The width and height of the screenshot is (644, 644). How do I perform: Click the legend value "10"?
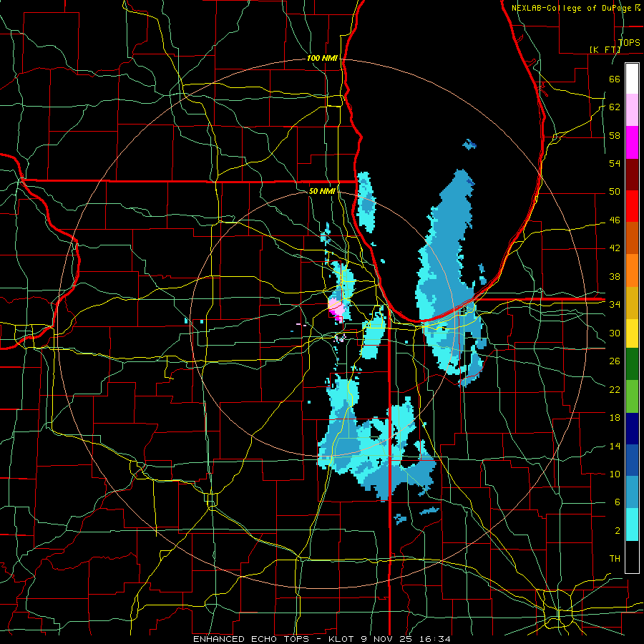pyautogui.click(x=615, y=474)
